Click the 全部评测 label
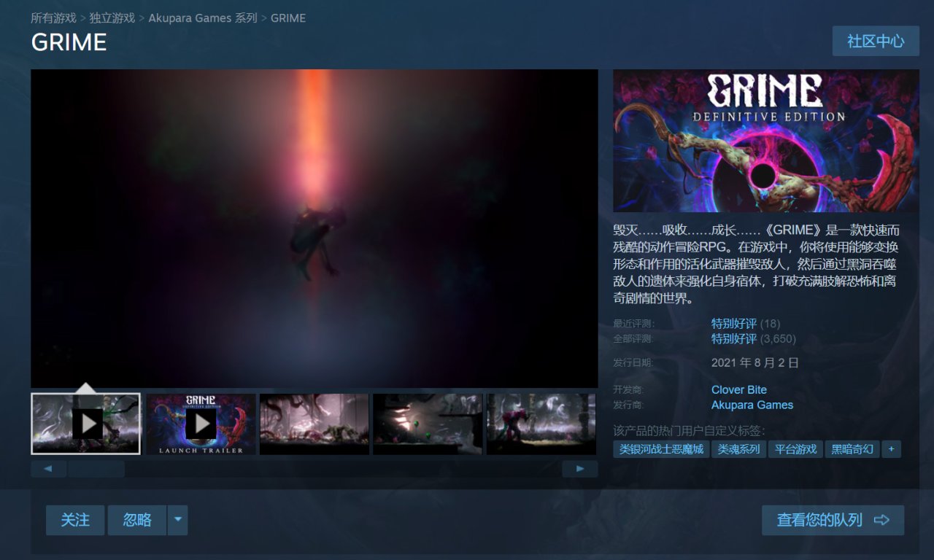934x560 pixels. [633, 339]
